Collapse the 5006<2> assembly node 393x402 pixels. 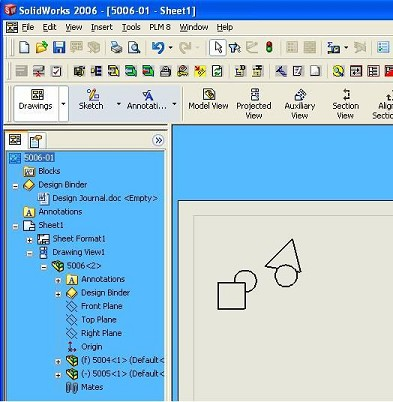[x=44, y=267]
